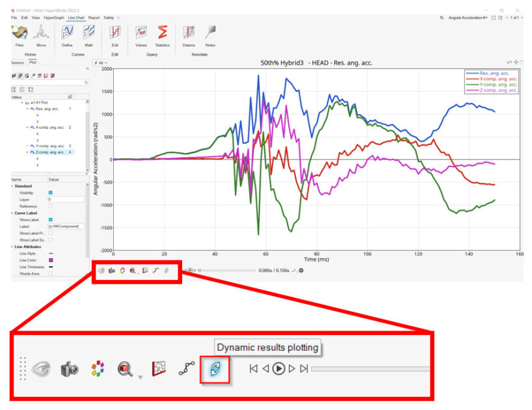The height and width of the screenshot is (410, 532).
Task: Enable the Shade Area checkbox
Action: click(x=51, y=274)
